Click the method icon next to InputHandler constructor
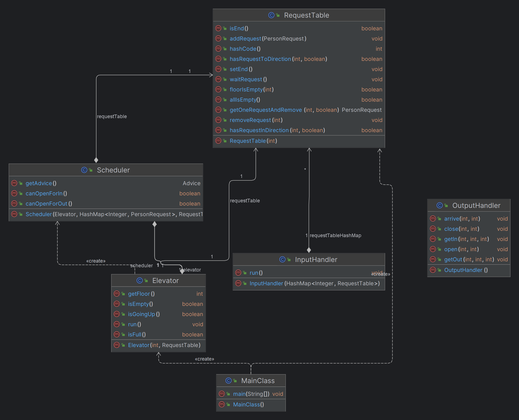This screenshot has height=420, width=519. 238,283
